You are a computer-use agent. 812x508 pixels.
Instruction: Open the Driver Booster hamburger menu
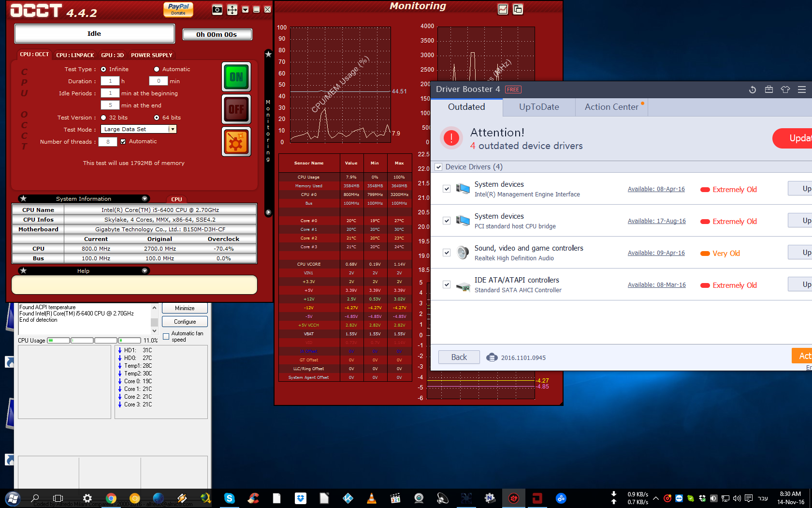[x=802, y=90]
